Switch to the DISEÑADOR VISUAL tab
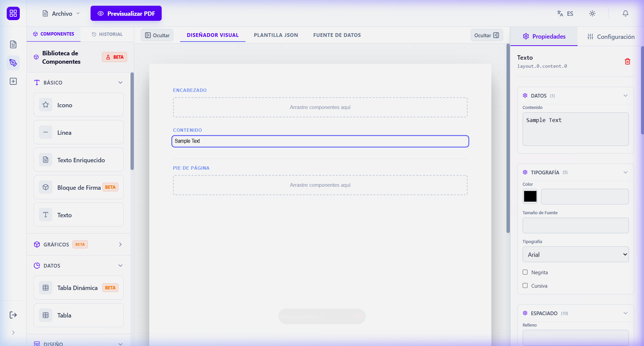This screenshot has width=644, height=346. [x=213, y=35]
